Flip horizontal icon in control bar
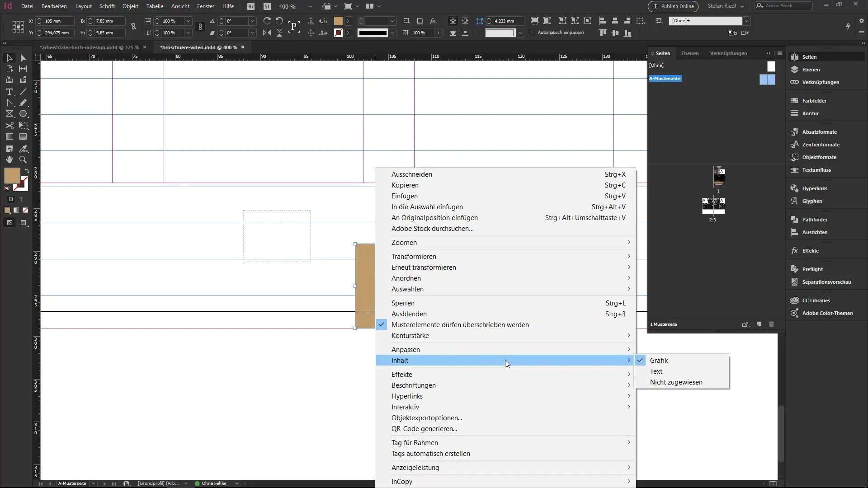This screenshot has width=868, height=488. pyautogui.click(x=267, y=33)
